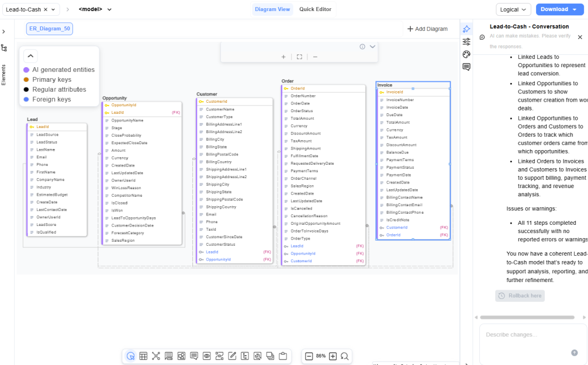The width and height of the screenshot is (588, 365).
Task: Select the pointer selection tool
Action: [x=130, y=356]
